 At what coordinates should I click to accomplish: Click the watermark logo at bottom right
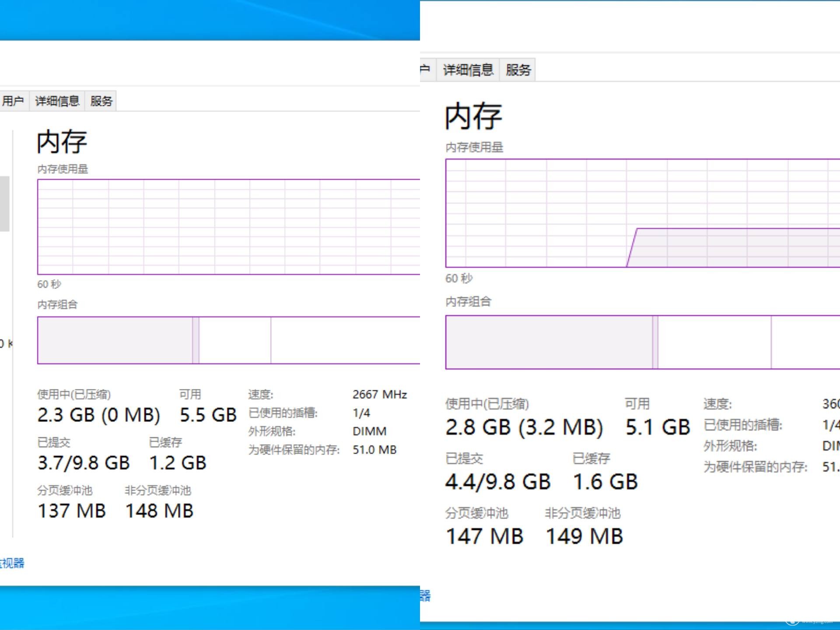(x=792, y=622)
